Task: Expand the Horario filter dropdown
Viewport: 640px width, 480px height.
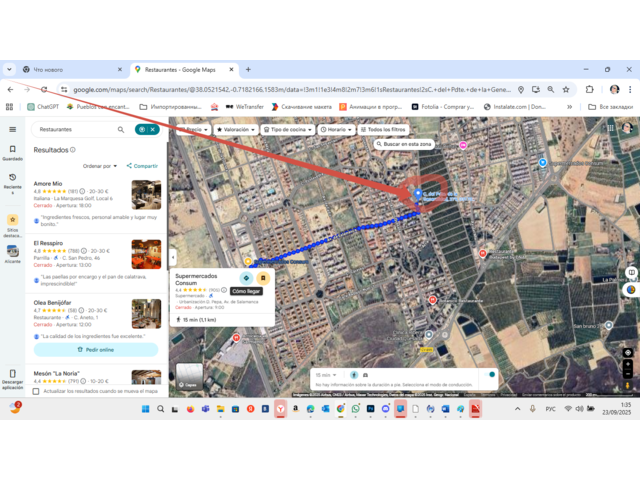Action: point(336,130)
